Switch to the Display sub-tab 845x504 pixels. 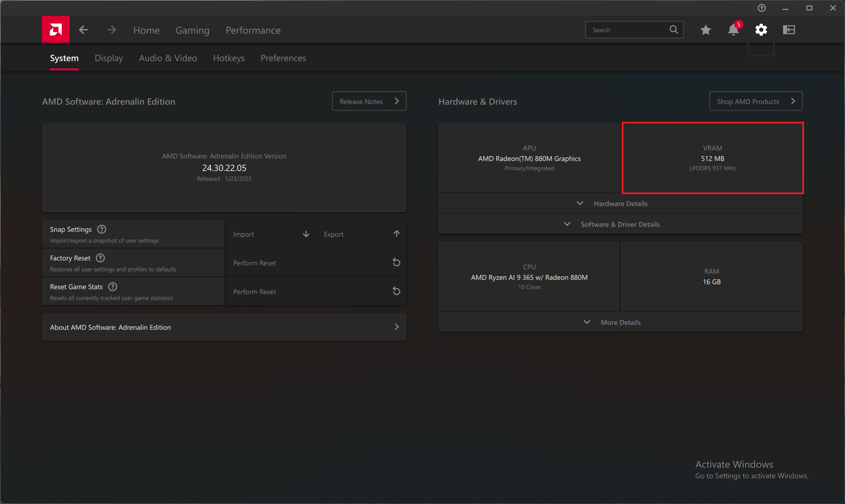[x=109, y=58]
